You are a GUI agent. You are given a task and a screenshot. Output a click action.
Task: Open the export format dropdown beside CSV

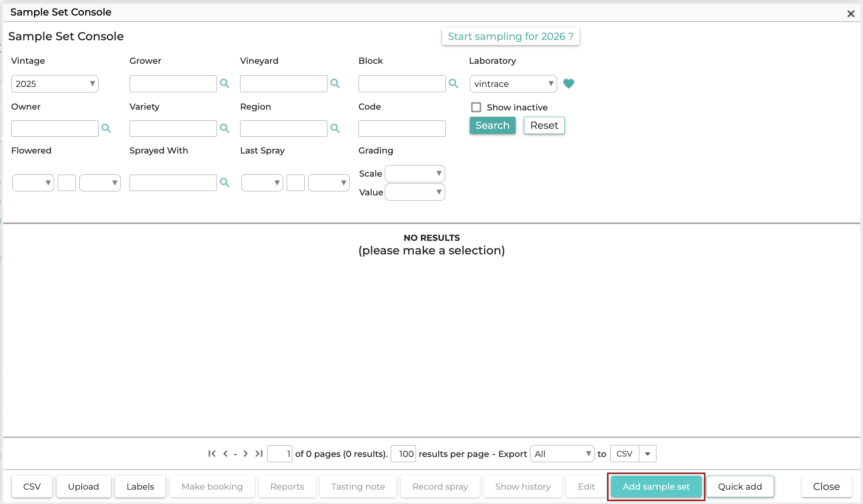[647, 454]
